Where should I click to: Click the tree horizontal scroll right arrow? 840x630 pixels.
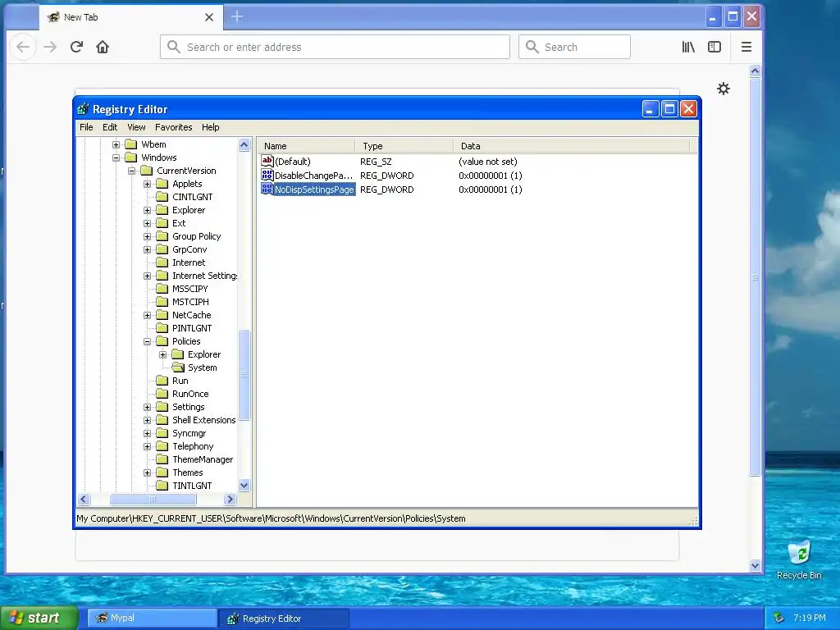tap(230, 500)
